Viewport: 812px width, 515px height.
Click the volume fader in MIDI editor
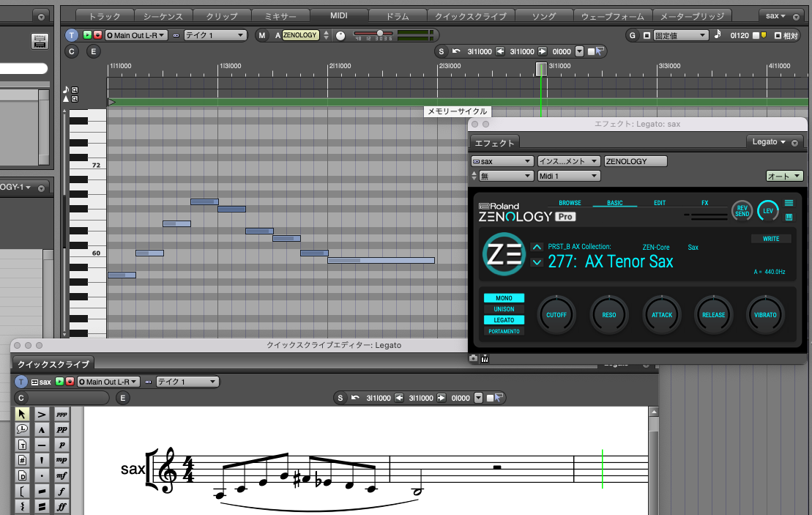[379, 33]
